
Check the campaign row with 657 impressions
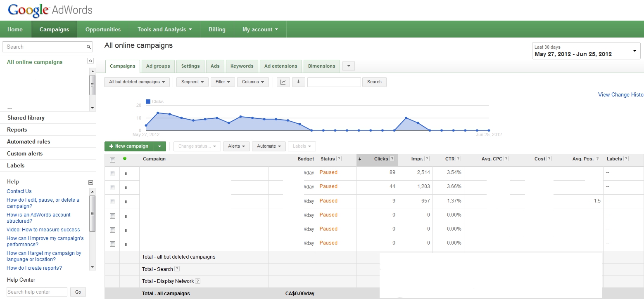[x=112, y=202]
